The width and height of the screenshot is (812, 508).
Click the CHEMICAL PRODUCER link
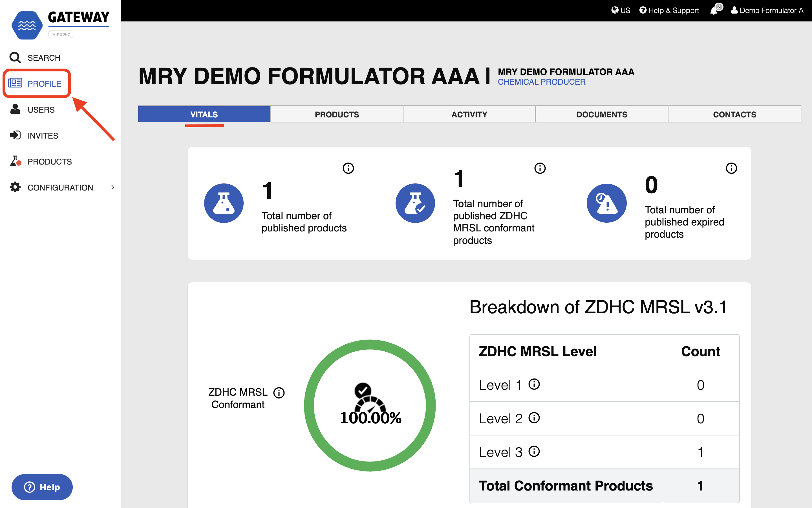point(542,82)
